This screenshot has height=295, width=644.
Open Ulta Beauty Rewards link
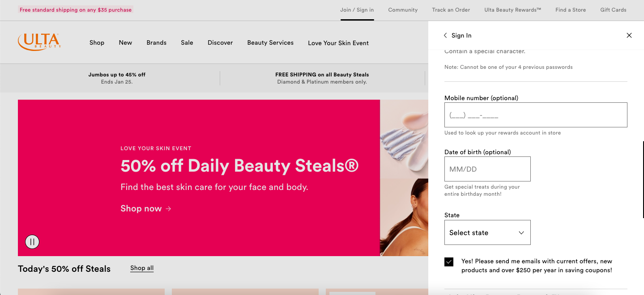click(513, 10)
